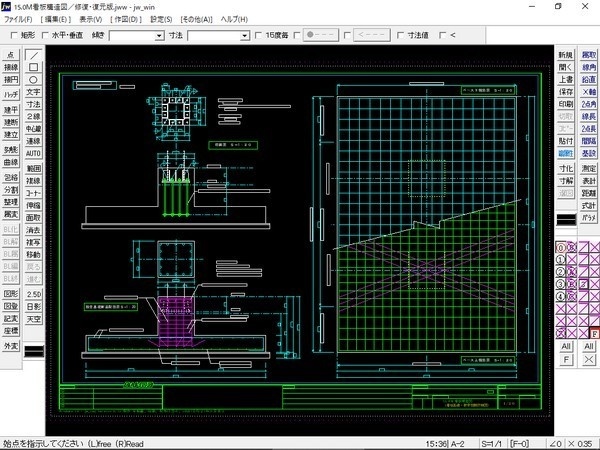Click the red F layer group button
This screenshot has height=450, width=600.
coord(595,334)
